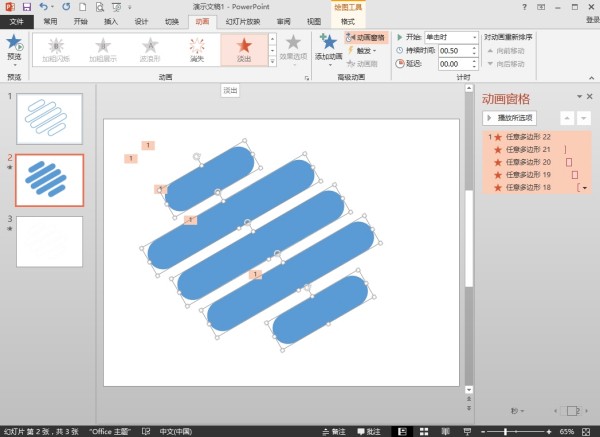
Task: Click the save icon in the quick access toolbar
Action: tap(26, 6)
